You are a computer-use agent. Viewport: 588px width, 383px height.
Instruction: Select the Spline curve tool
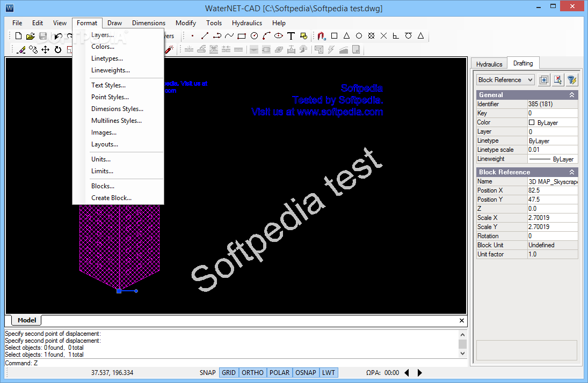pos(229,36)
